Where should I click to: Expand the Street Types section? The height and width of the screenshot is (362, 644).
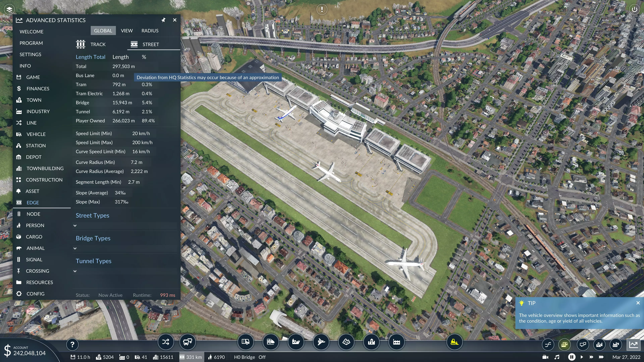75,226
